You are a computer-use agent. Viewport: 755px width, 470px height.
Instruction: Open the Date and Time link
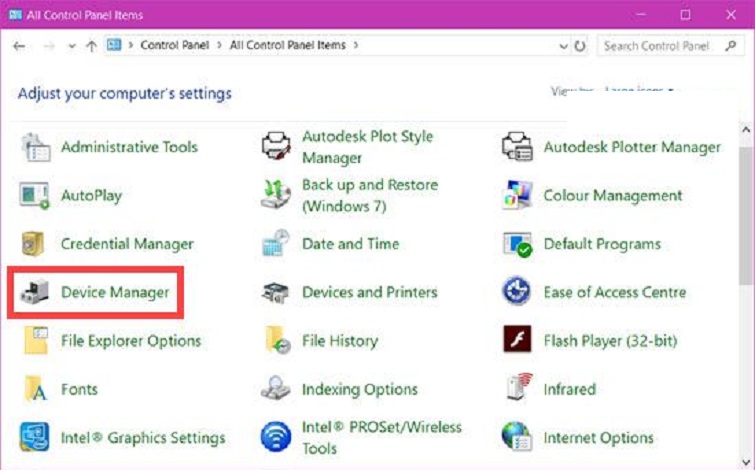pos(351,244)
